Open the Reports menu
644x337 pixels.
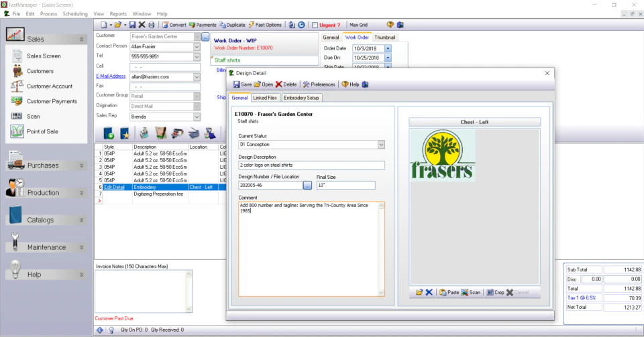click(x=118, y=13)
